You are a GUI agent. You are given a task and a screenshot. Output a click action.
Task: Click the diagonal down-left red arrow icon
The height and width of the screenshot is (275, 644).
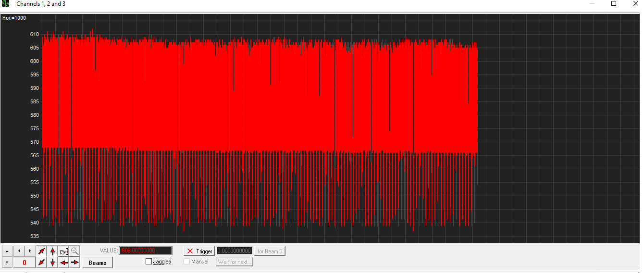(42, 262)
